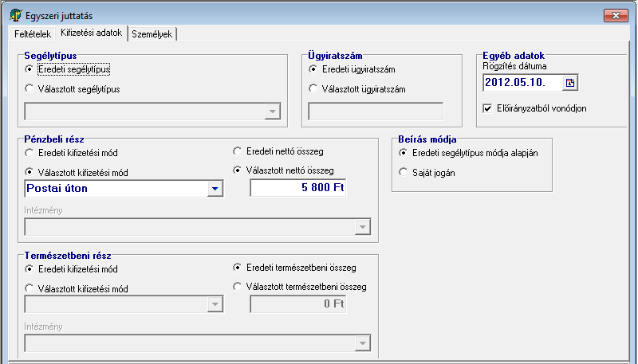Switch to the Feltételek tab
The width and height of the screenshot is (638, 364).
[33, 34]
